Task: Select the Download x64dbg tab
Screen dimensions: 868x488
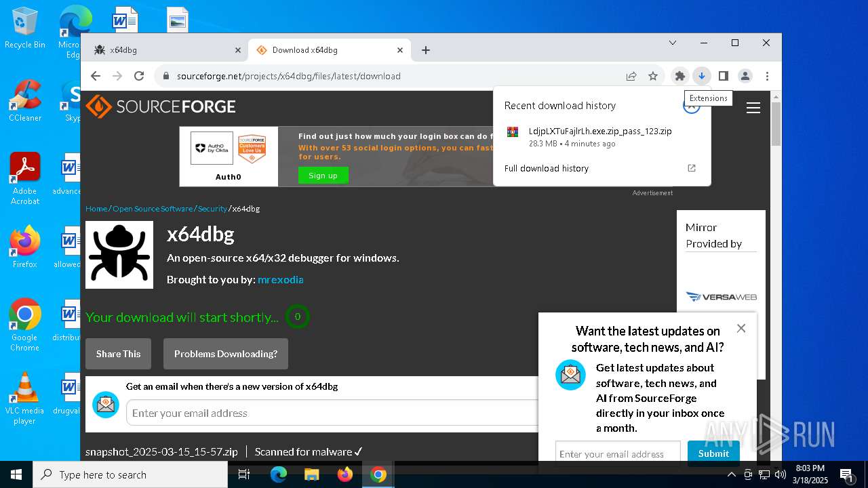Action: tap(330, 50)
